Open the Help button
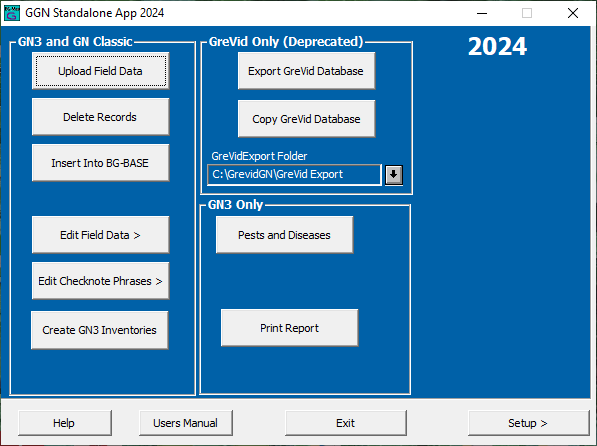The width and height of the screenshot is (597, 446). tap(65, 423)
